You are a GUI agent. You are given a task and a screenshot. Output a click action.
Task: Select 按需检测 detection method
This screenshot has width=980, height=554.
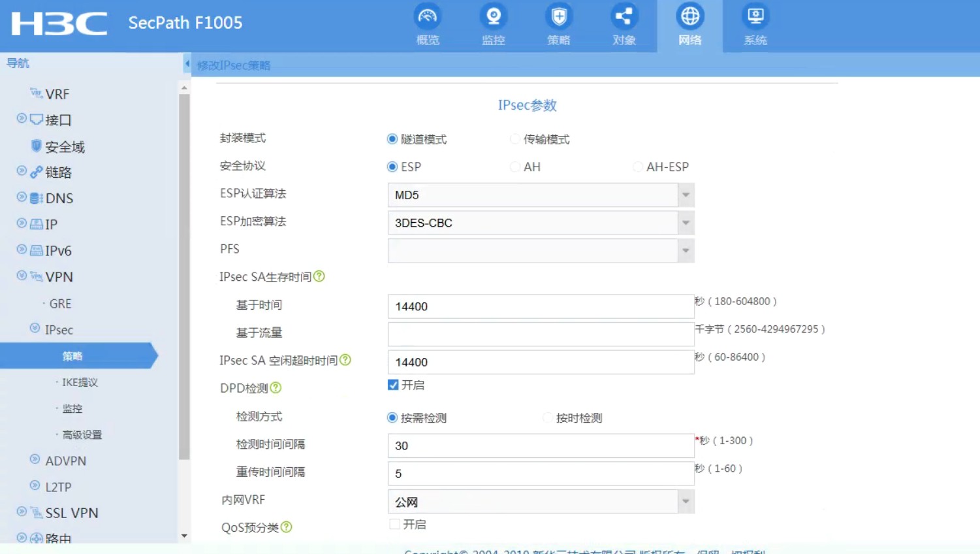pos(392,417)
